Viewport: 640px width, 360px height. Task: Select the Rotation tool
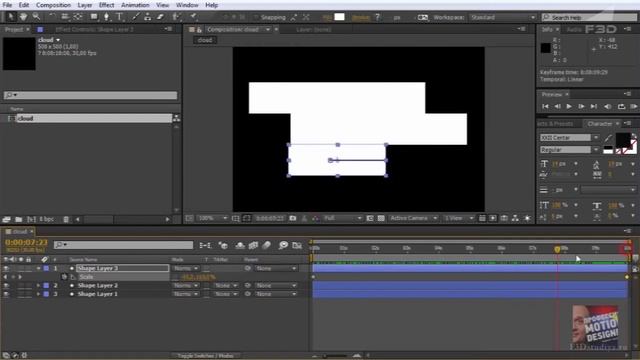[x=52, y=17]
